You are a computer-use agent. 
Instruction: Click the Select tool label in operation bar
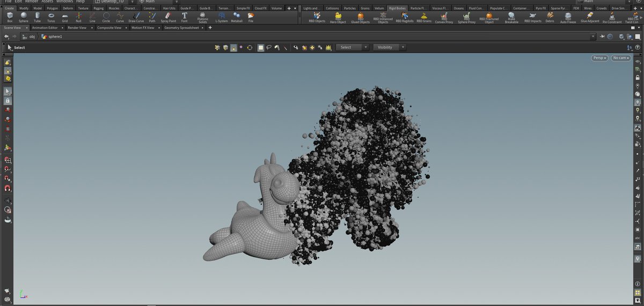(x=19, y=47)
